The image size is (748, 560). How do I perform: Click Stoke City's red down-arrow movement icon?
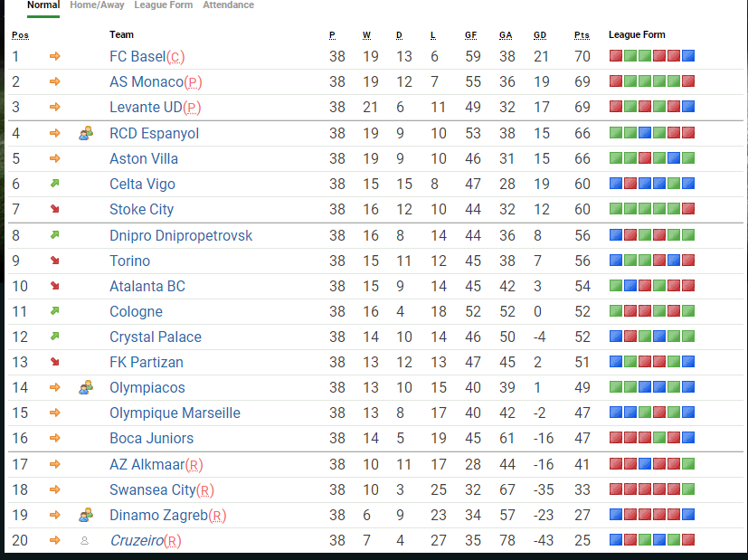pos(55,209)
